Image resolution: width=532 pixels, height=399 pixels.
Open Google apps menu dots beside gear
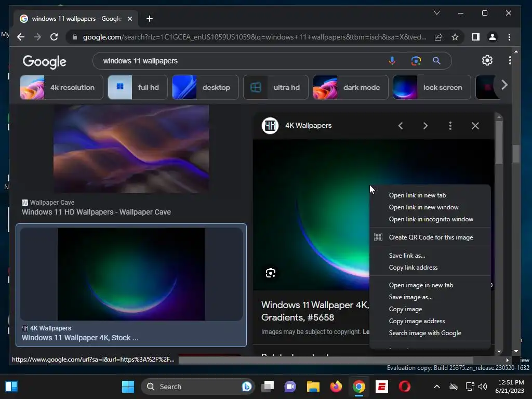pyautogui.click(x=510, y=60)
